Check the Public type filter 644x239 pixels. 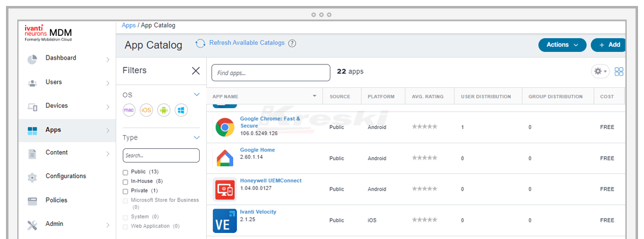pyautogui.click(x=125, y=172)
